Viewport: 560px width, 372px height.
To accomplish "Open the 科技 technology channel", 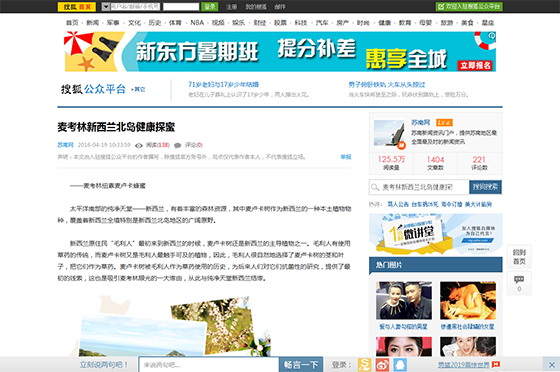I will tap(301, 22).
